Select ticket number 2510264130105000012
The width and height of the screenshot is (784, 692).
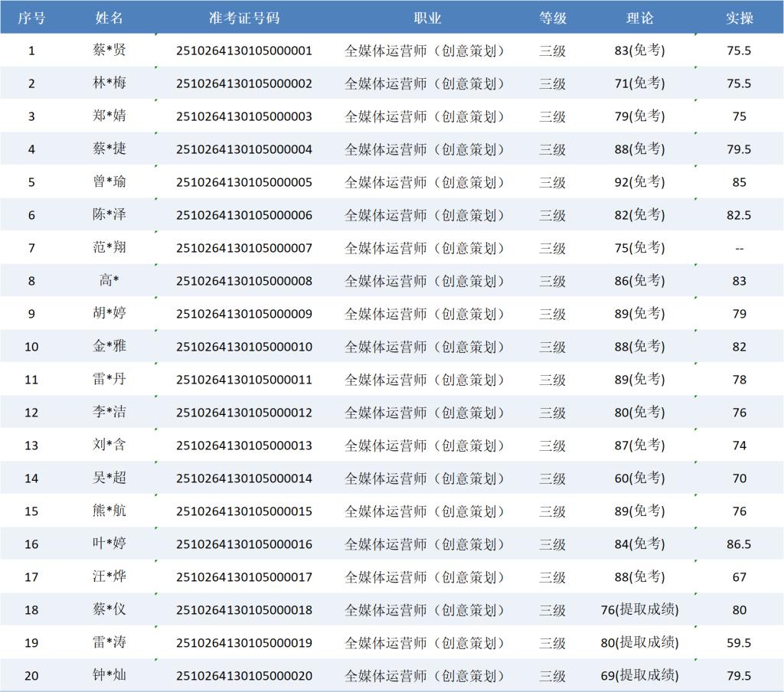point(244,413)
